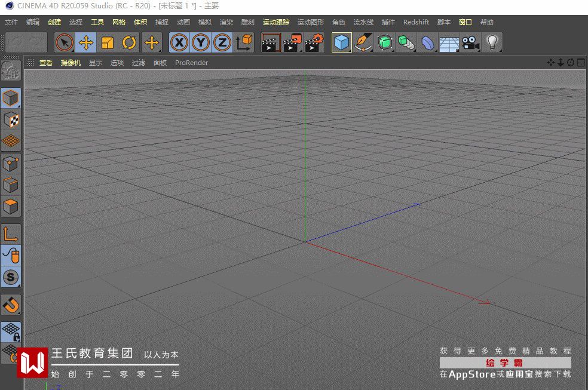
Task: Select the Rotate tool
Action: (x=128, y=42)
